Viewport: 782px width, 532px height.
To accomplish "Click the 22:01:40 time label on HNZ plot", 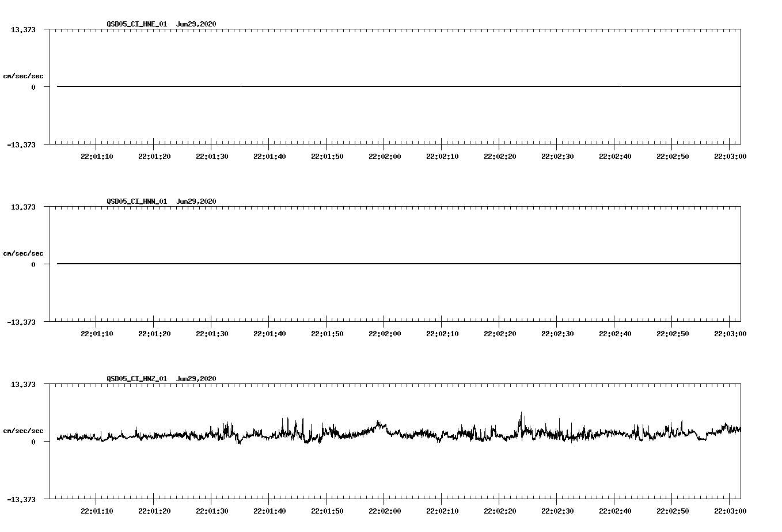I will click(x=269, y=511).
